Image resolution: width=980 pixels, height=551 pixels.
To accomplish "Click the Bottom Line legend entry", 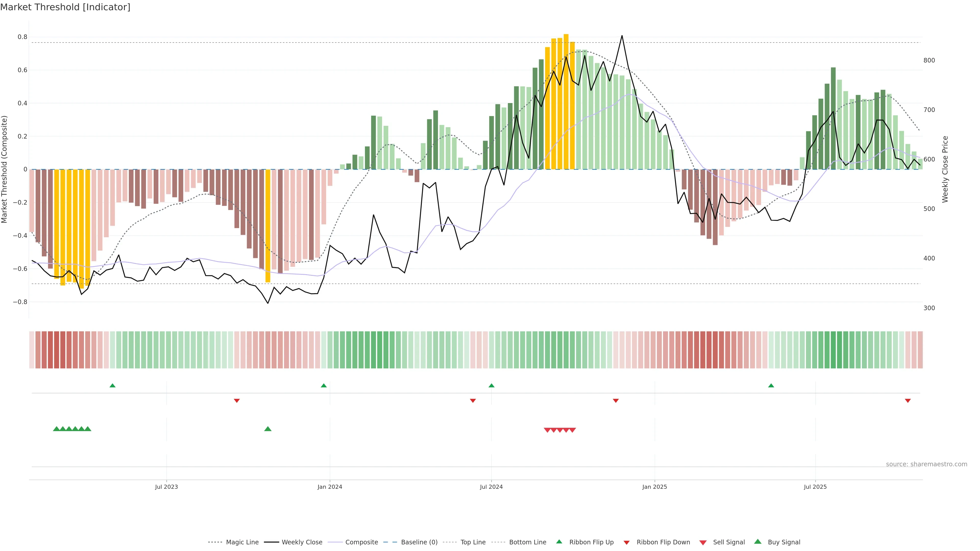I will coord(527,542).
